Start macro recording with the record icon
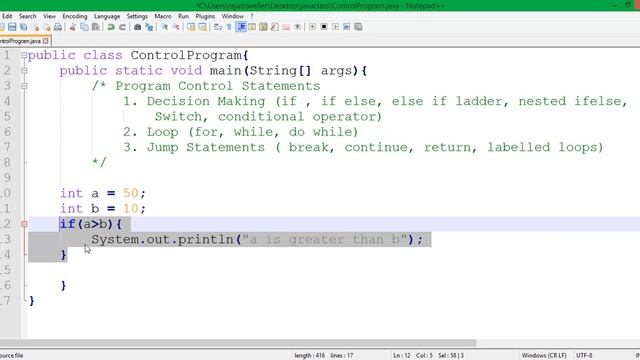The width and height of the screenshot is (640, 360). pyautogui.click(x=312, y=27)
